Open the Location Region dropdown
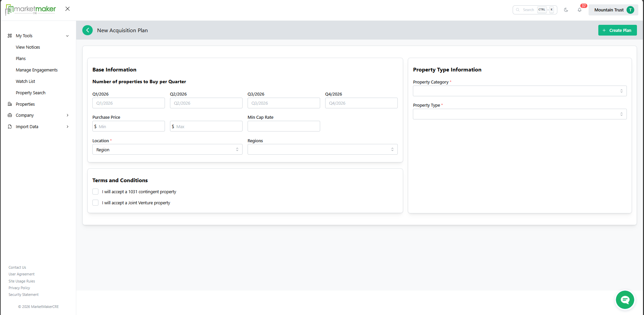The width and height of the screenshot is (644, 315). [x=167, y=150]
